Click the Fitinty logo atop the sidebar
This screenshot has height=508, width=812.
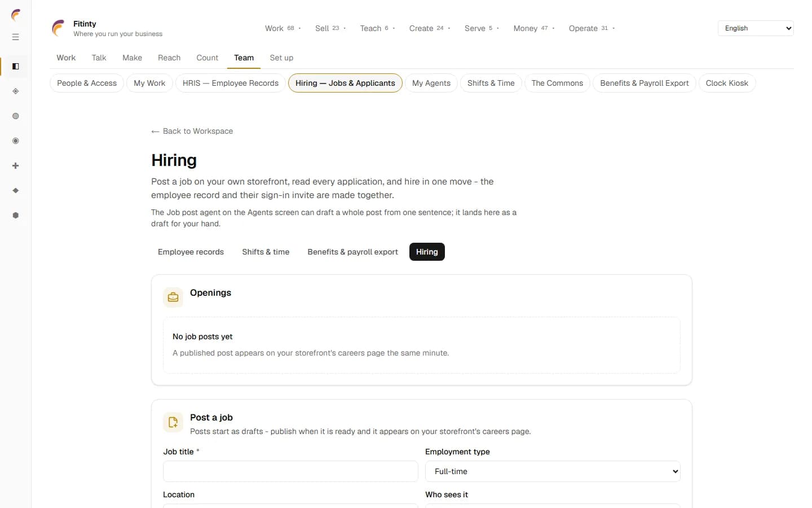16,15
